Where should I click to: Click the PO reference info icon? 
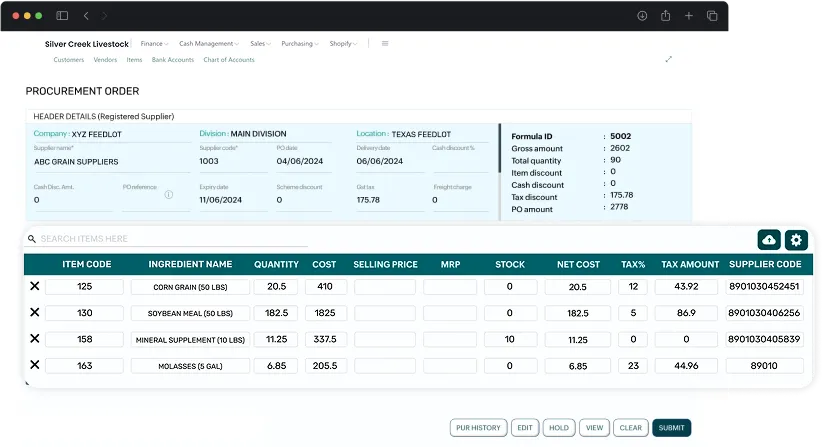coord(169,195)
